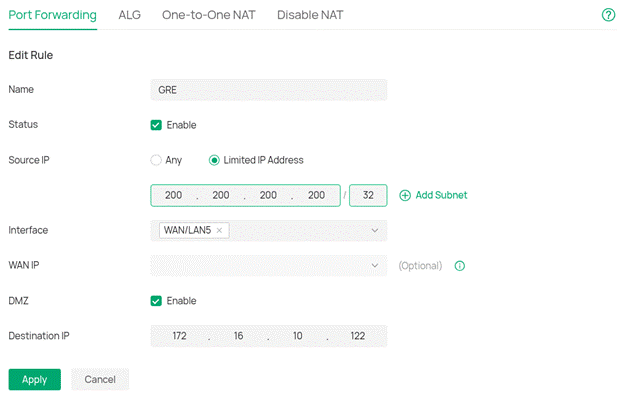Go to the Disable NAT tab
The image size is (624, 402).
[311, 15]
